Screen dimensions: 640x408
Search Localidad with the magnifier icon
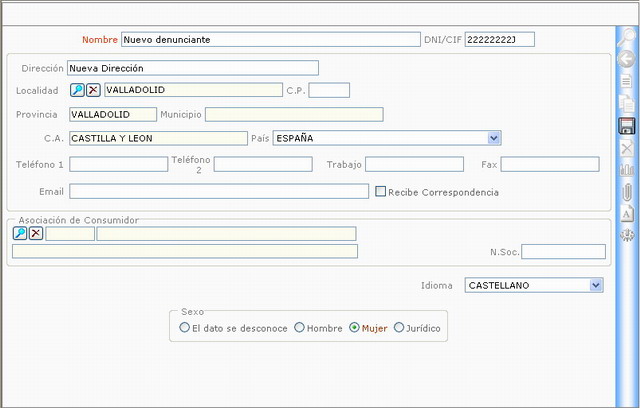[77, 90]
